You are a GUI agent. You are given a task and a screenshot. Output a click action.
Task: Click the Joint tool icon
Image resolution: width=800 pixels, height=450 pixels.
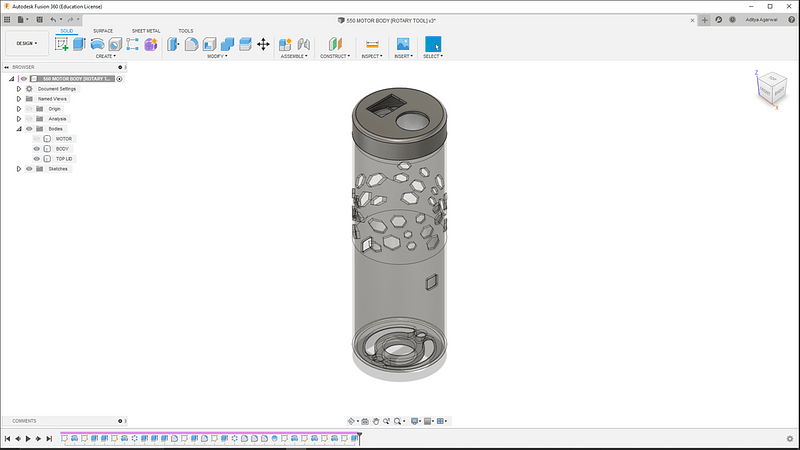click(x=304, y=44)
